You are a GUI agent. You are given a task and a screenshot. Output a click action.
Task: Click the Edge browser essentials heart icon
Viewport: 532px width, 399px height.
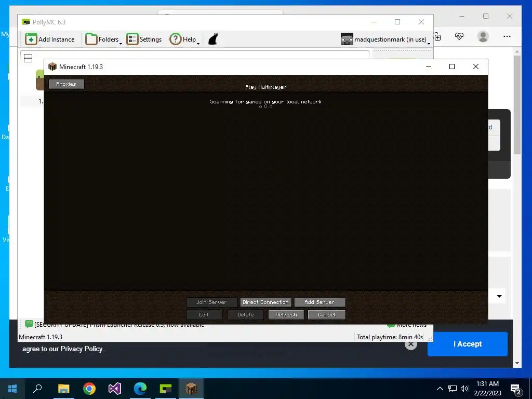(x=459, y=36)
